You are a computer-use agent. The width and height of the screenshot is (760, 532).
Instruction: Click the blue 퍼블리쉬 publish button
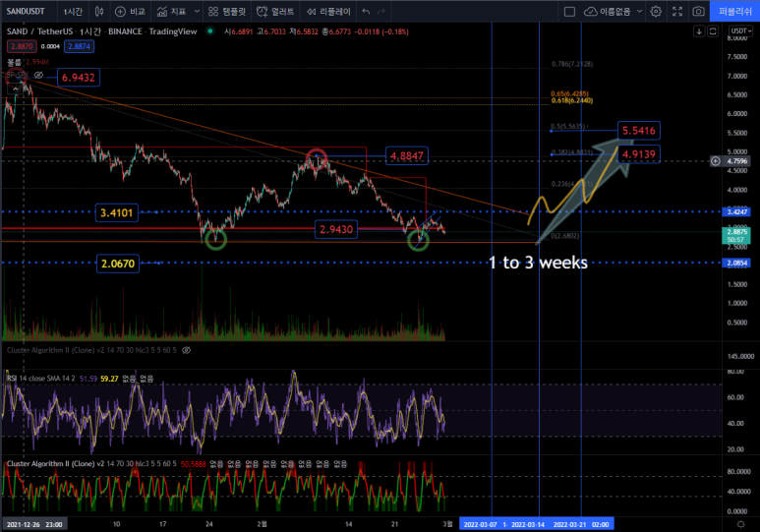(x=734, y=11)
